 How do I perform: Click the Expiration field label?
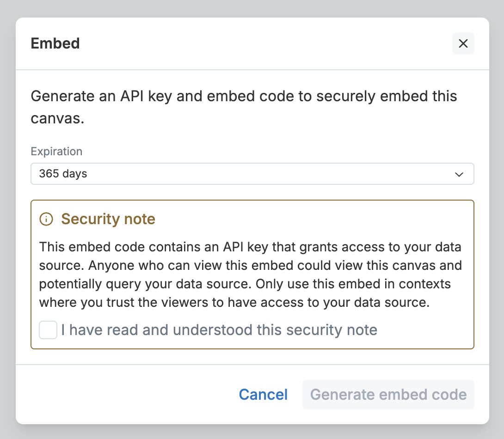pos(56,151)
